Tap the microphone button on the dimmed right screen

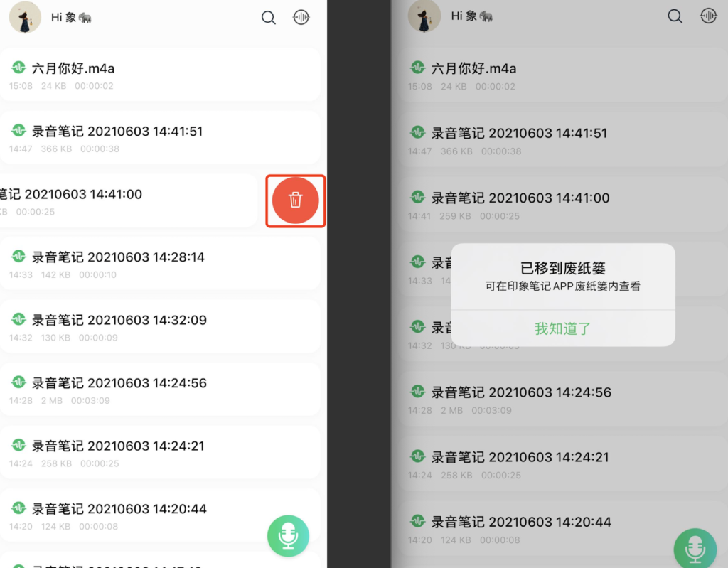coord(695,549)
